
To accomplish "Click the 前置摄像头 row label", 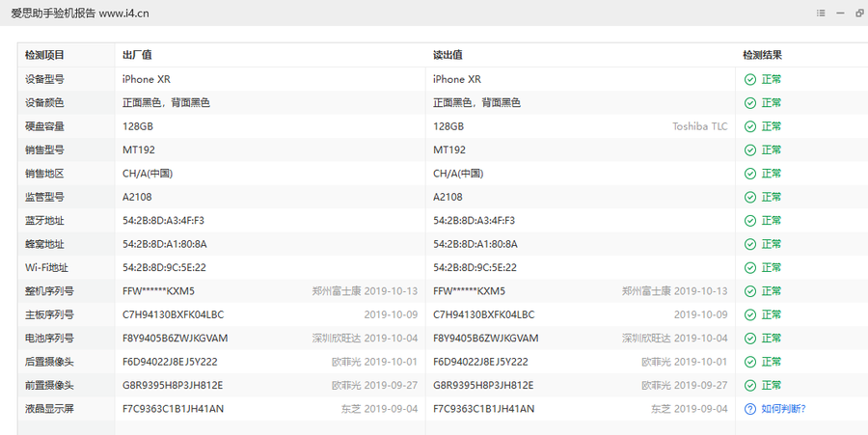I will point(49,385).
